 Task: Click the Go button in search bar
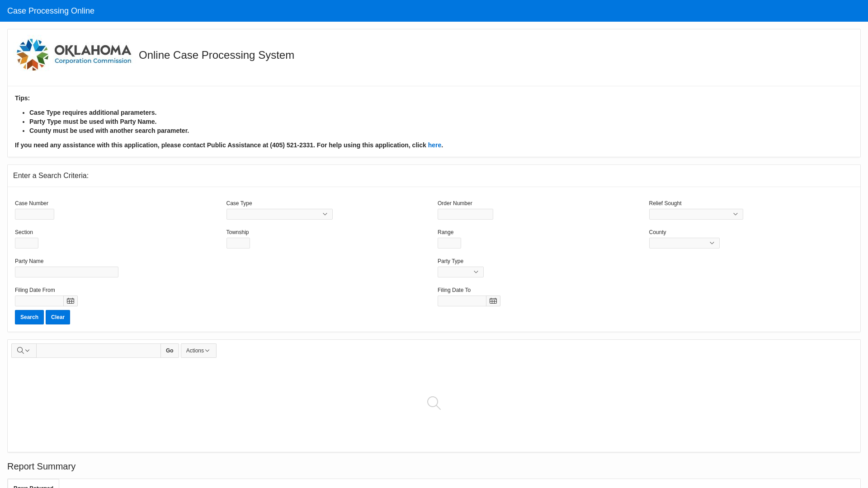coord(170,350)
